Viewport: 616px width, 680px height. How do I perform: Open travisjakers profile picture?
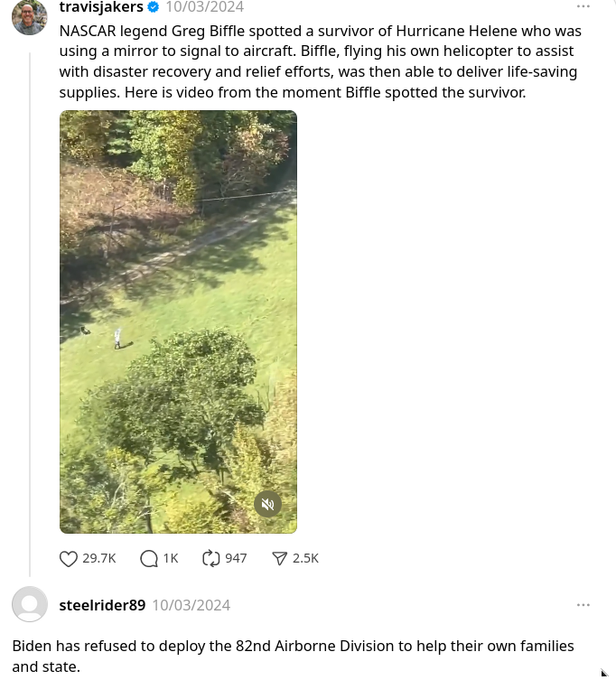coord(30,17)
